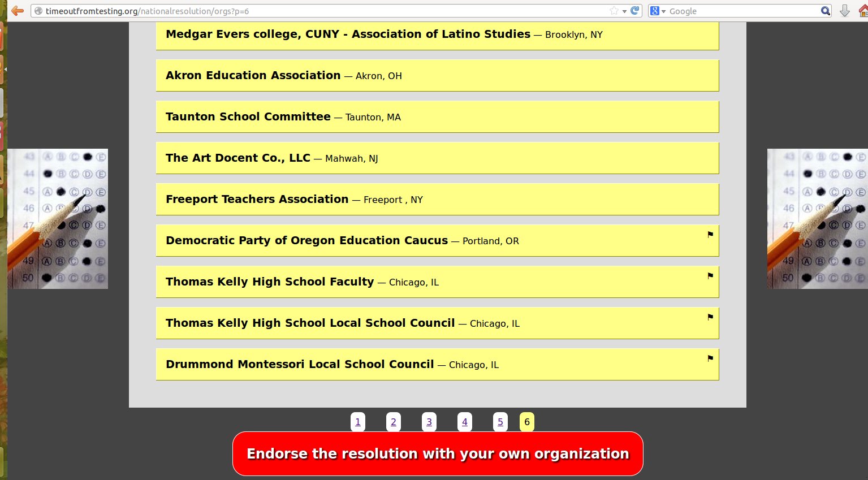Click the flag icon on Democratic Party of Oregon row
Screen dimensions: 868x480
pyautogui.click(x=710, y=235)
